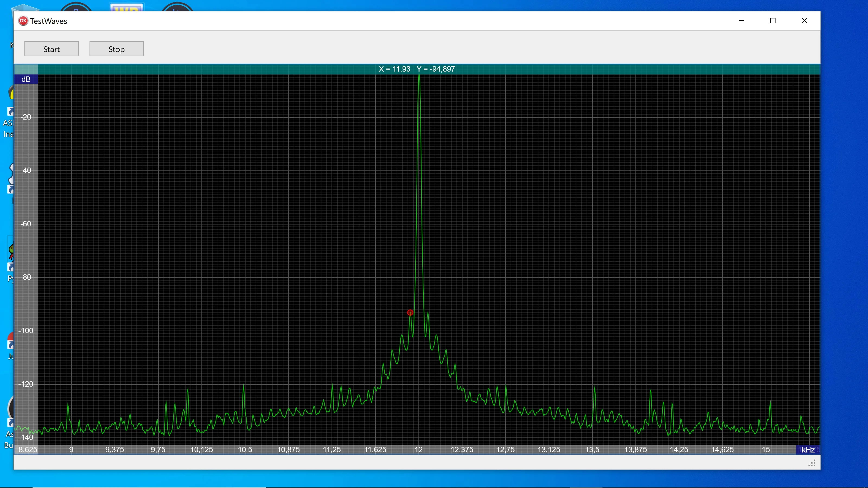Click the -140 label on dB axis
This screenshot has height=488, width=868.
[25, 437]
